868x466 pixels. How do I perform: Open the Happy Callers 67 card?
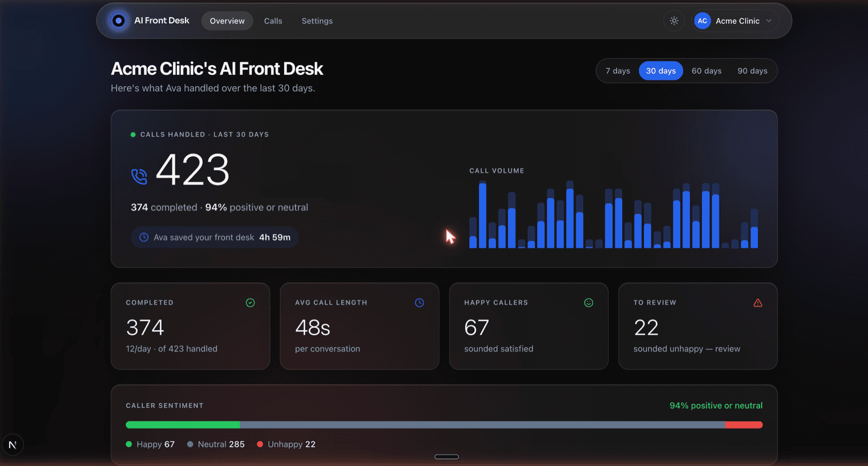click(529, 326)
